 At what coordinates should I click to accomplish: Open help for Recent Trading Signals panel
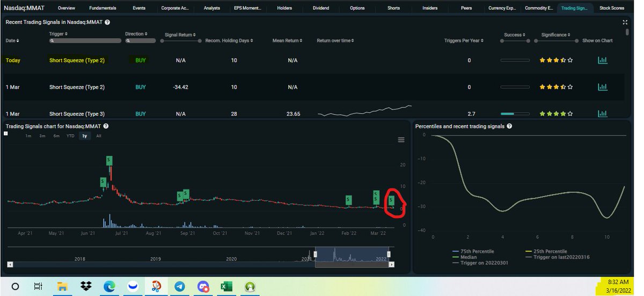point(107,22)
